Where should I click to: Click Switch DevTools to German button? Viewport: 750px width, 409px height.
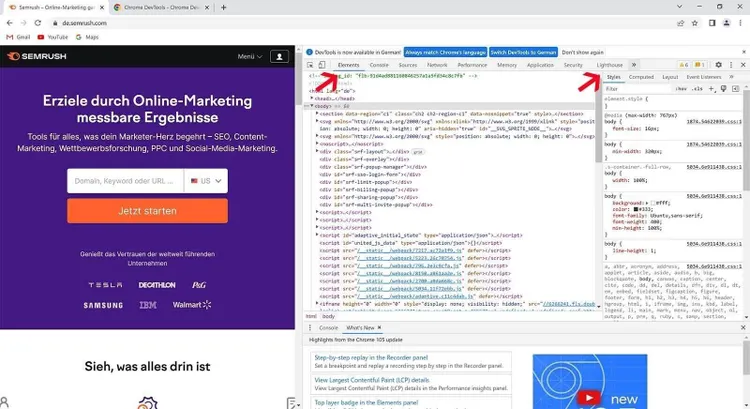(523, 52)
